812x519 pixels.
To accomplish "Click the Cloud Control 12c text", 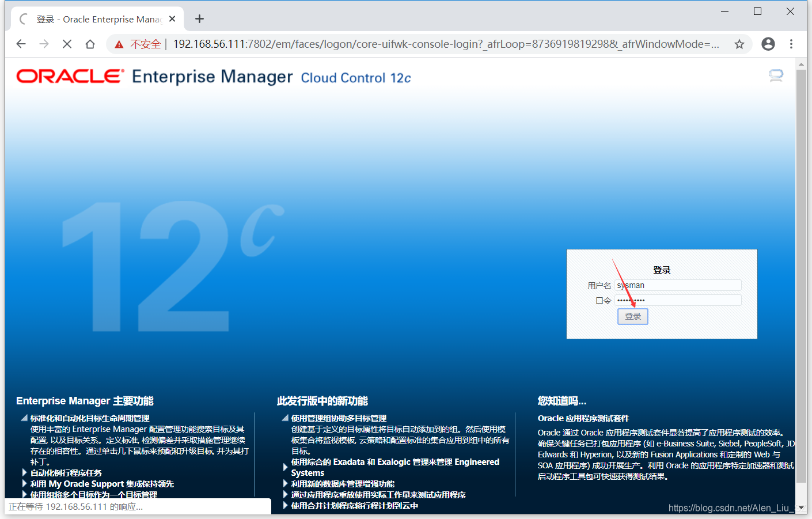I will 356,78.
